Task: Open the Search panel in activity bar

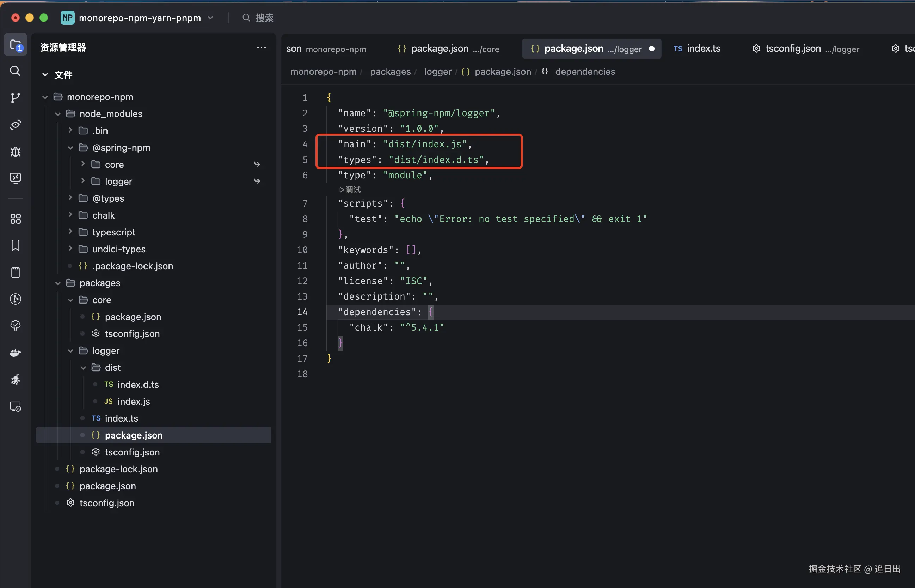Action: (x=15, y=71)
